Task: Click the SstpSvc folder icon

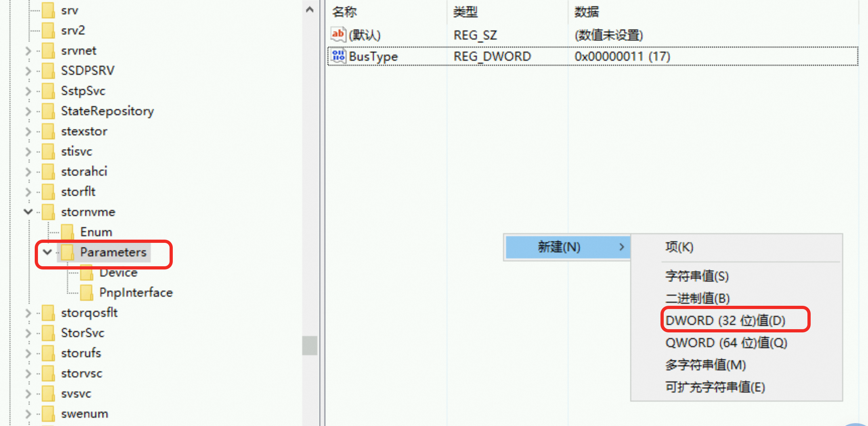Action: (48, 91)
